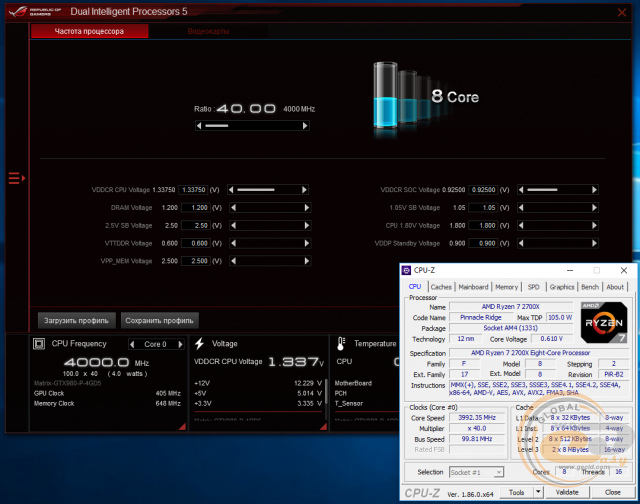Screen dimensions: 640x504
Task: Open Graphics tab in CPU-Z
Action: pyautogui.click(x=562, y=287)
